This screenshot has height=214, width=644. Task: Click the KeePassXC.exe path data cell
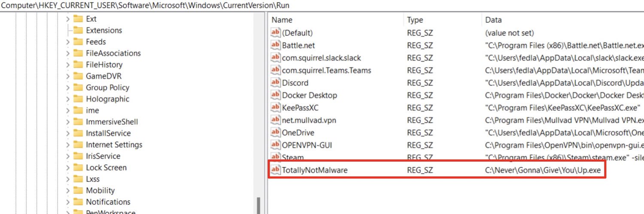562,108
